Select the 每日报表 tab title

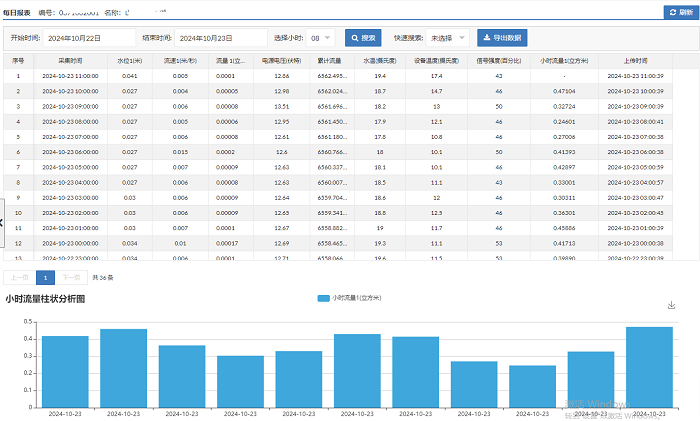18,12
